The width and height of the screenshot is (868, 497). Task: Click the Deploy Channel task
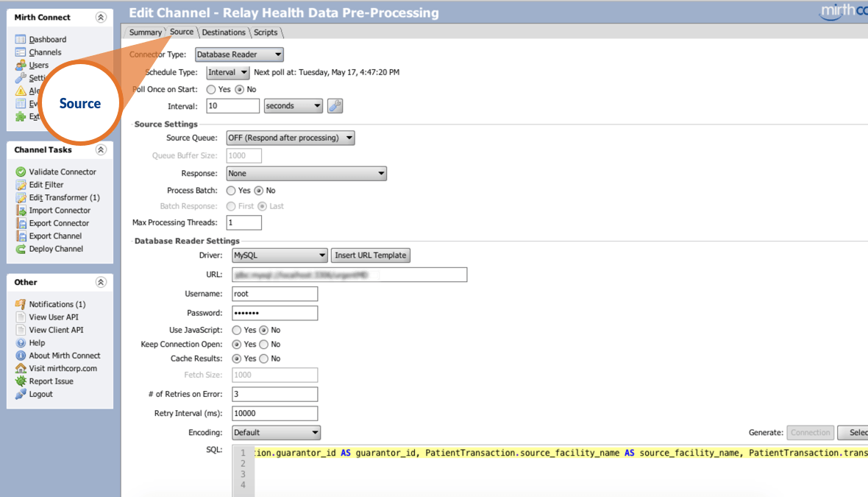click(x=56, y=249)
